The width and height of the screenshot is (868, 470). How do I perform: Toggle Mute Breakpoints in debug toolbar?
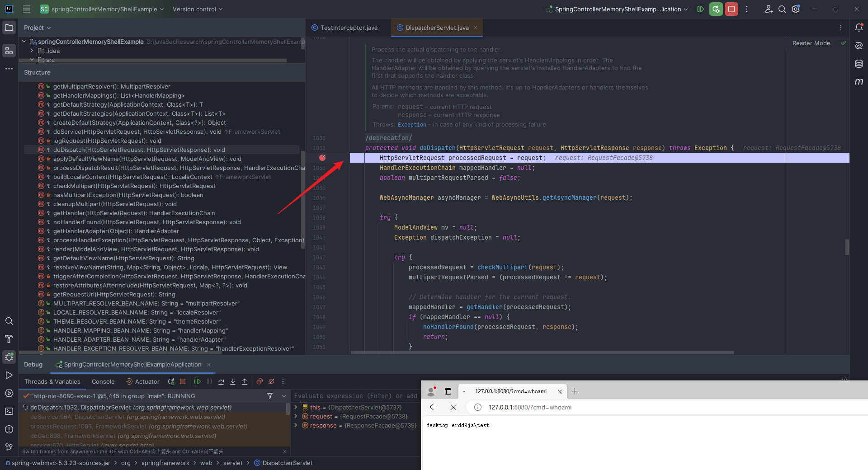pos(271,381)
